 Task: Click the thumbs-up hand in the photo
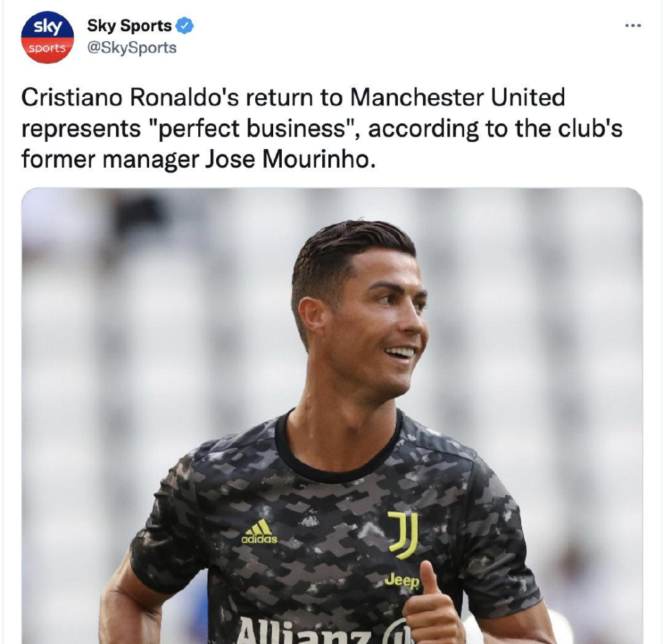click(x=432, y=605)
